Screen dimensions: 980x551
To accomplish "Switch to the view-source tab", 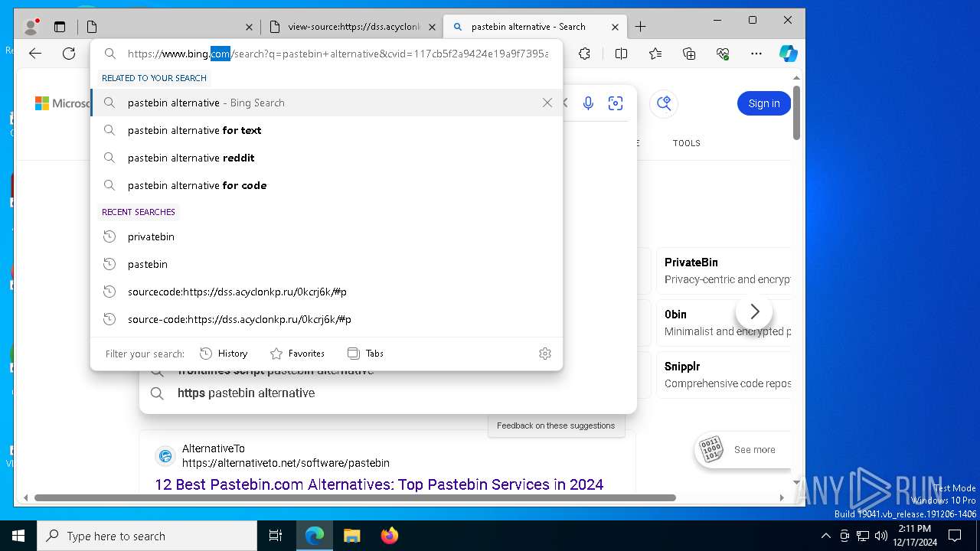I will pos(351,27).
